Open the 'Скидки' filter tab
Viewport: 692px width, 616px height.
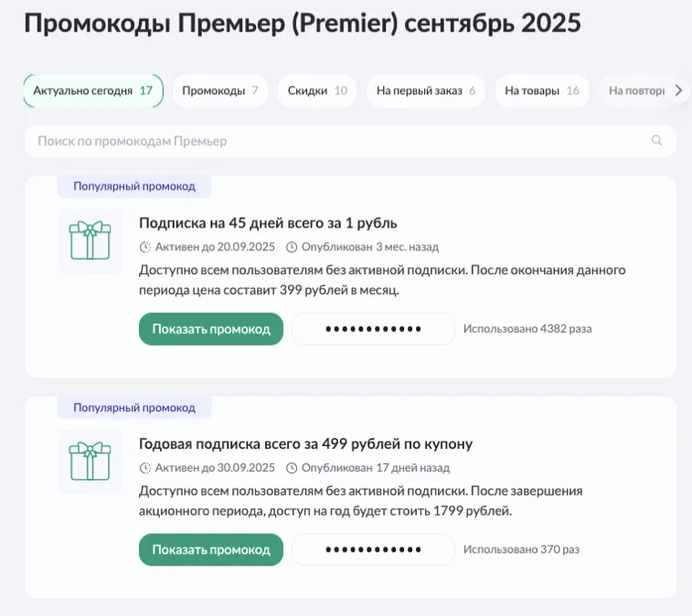tap(317, 90)
